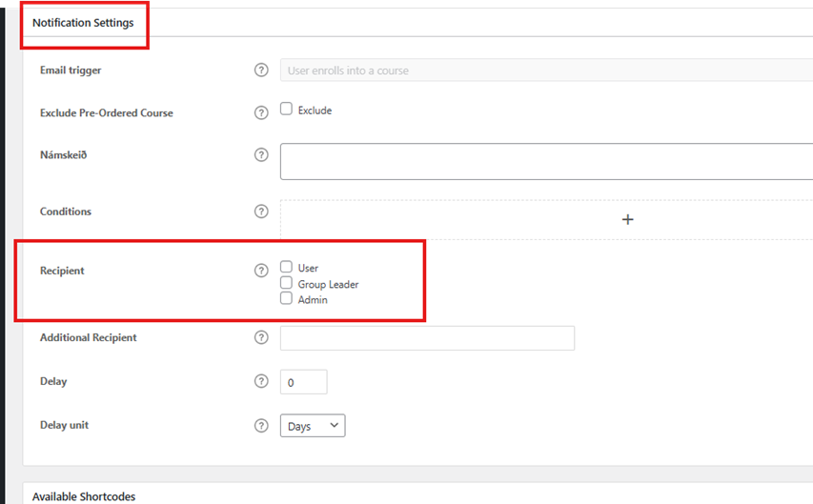Add a condition with the plus button
The height and width of the screenshot is (504, 813).
(x=627, y=219)
